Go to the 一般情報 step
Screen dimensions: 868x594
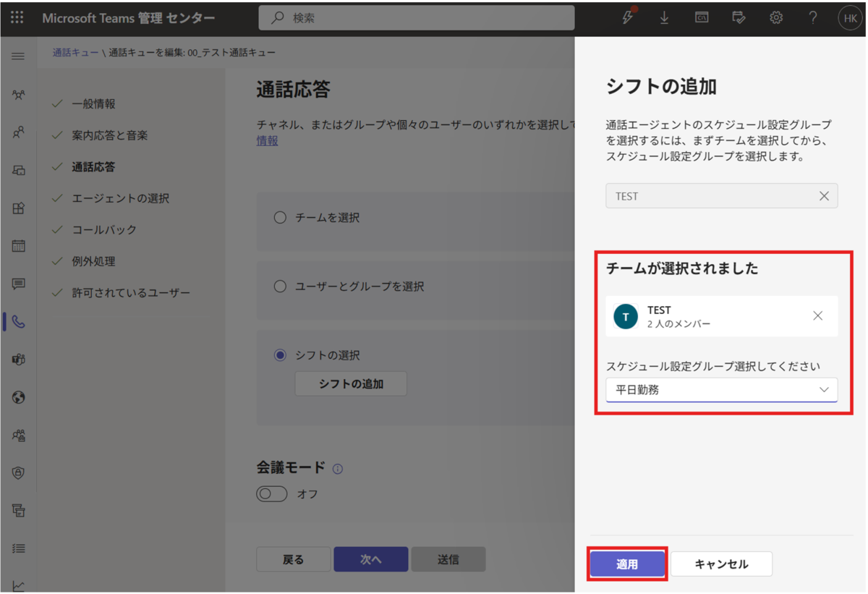coord(93,104)
